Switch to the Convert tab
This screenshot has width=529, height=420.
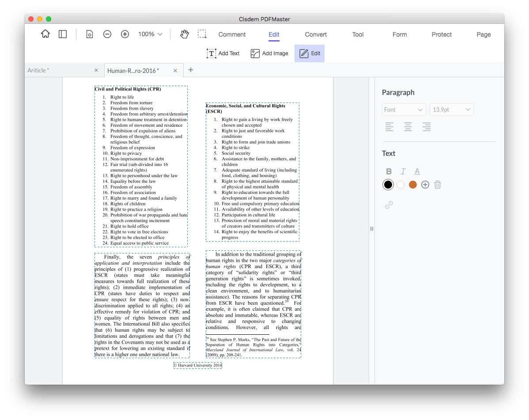click(316, 34)
